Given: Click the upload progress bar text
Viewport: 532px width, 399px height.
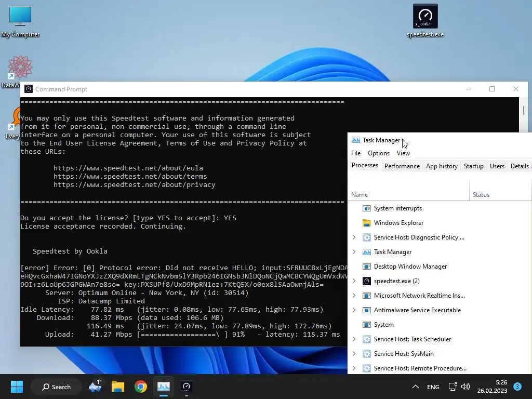Looking at the screenshot, I should [x=182, y=335].
